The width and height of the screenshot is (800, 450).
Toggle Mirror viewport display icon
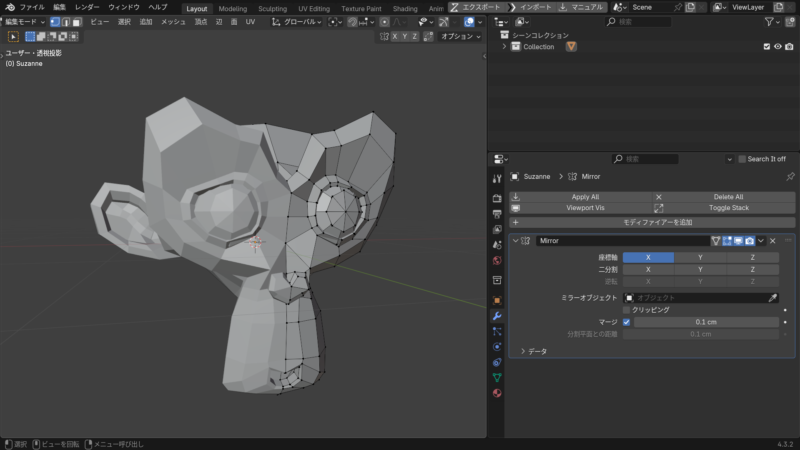(738, 241)
